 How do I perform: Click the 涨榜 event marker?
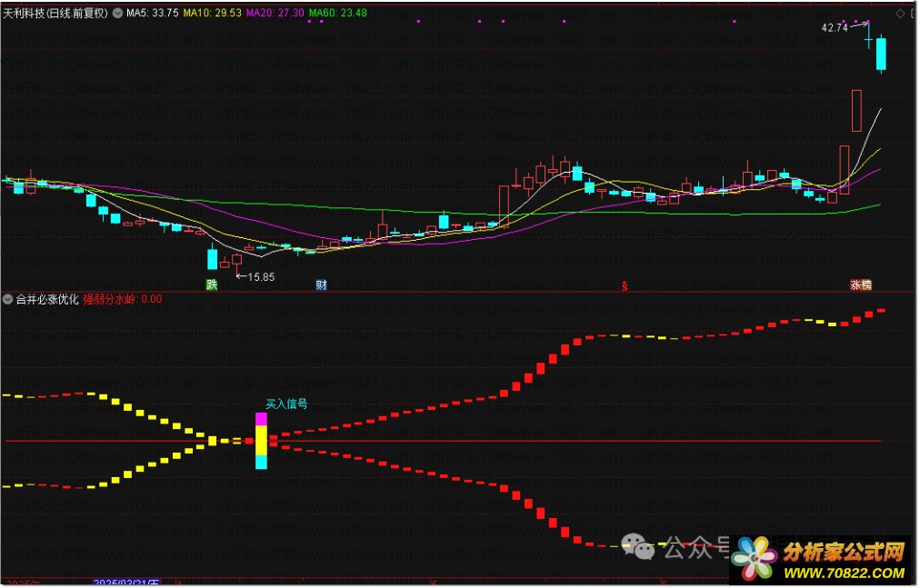coord(861,285)
